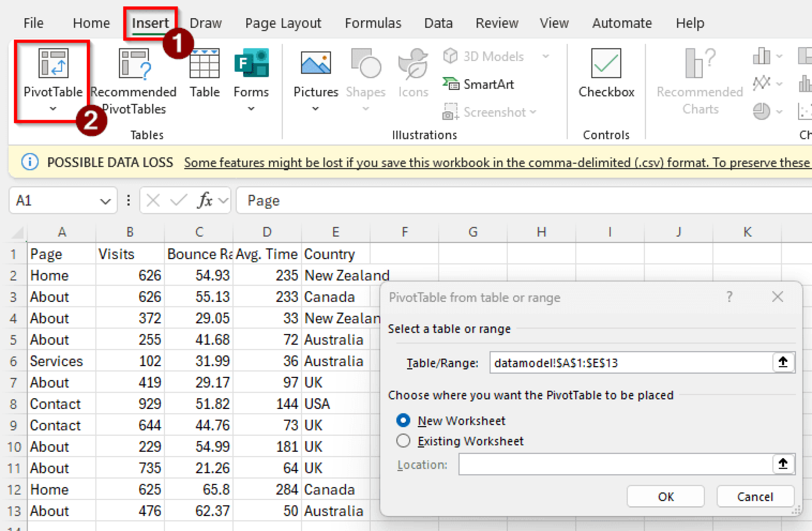
Task: Click the Insert Function fx icon
Action: [x=205, y=201]
